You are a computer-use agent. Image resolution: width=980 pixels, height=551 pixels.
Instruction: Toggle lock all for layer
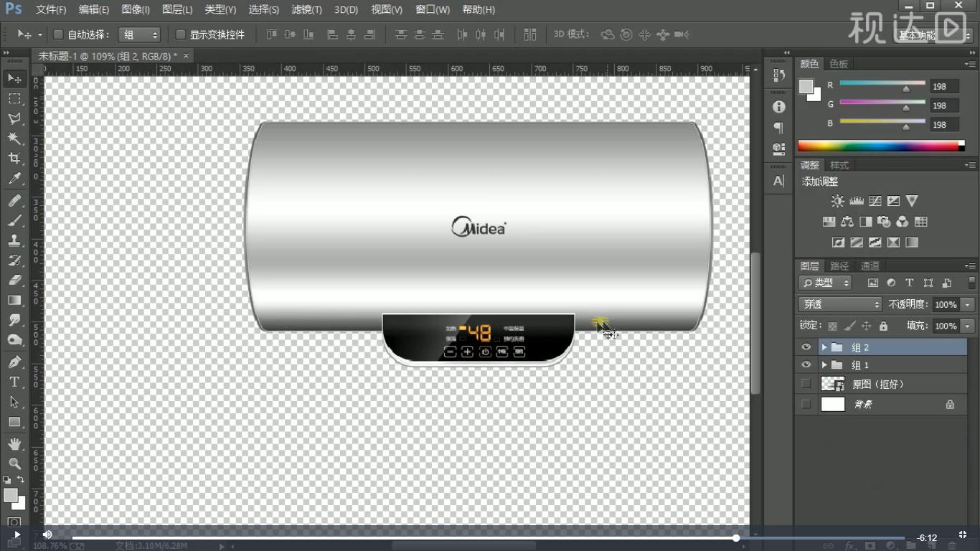(883, 326)
